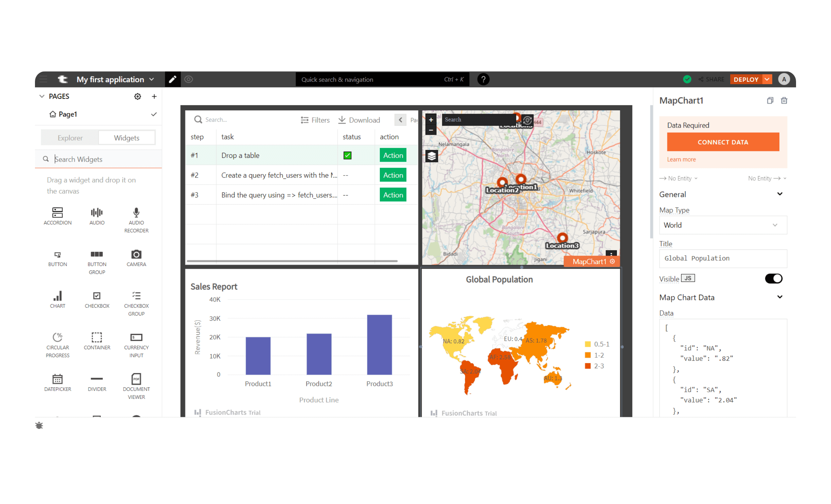Open the outgoing No Entity dropdown
This screenshot has height=504, width=831.
point(767,179)
